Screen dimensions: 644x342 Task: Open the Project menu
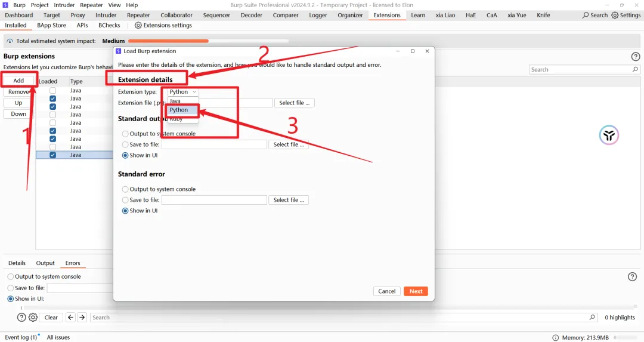pyautogui.click(x=40, y=5)
